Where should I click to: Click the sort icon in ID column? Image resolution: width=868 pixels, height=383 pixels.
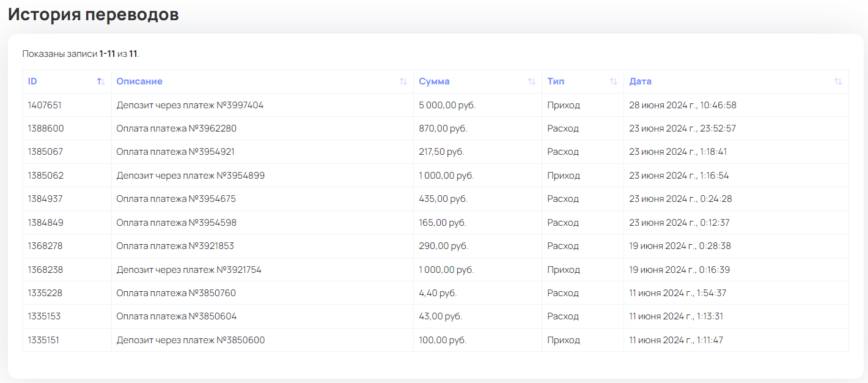click(101, 81)
